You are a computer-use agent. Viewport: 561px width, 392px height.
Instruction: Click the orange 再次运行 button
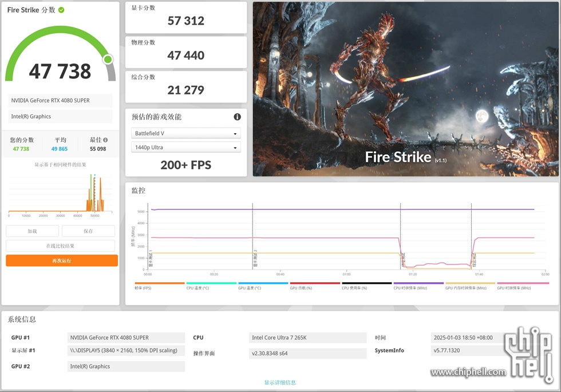coord(62,260)
